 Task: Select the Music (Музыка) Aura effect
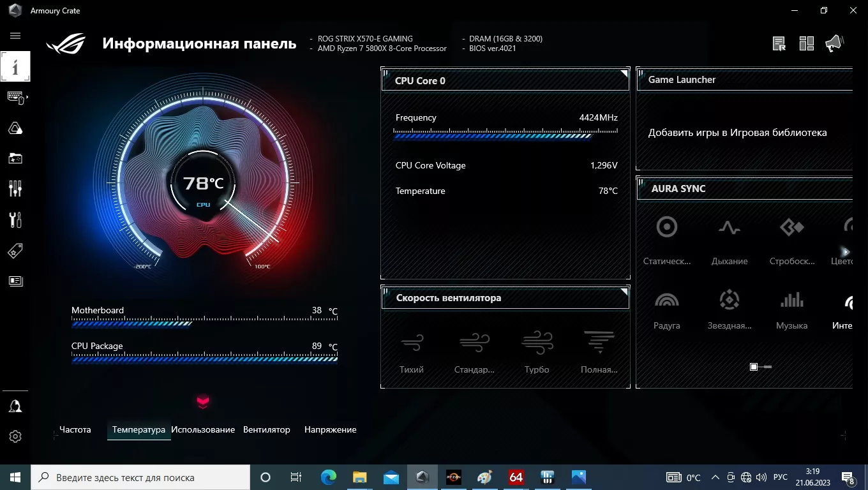pyautogui.click(x=792, y=310)
